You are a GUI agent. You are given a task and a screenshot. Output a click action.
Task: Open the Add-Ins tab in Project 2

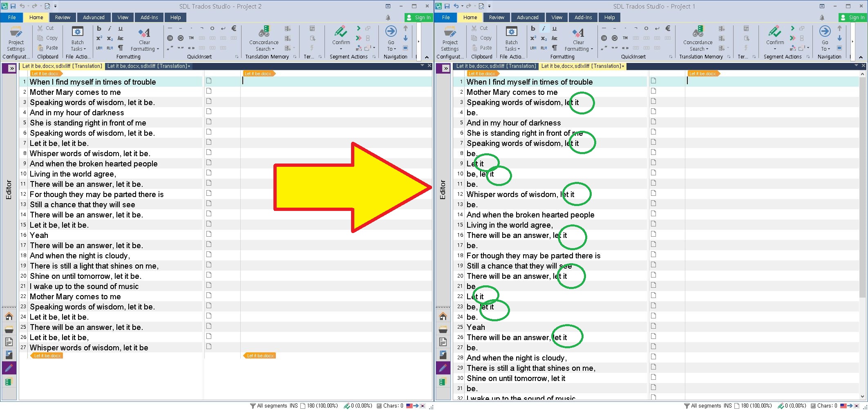tap(149, 18)
